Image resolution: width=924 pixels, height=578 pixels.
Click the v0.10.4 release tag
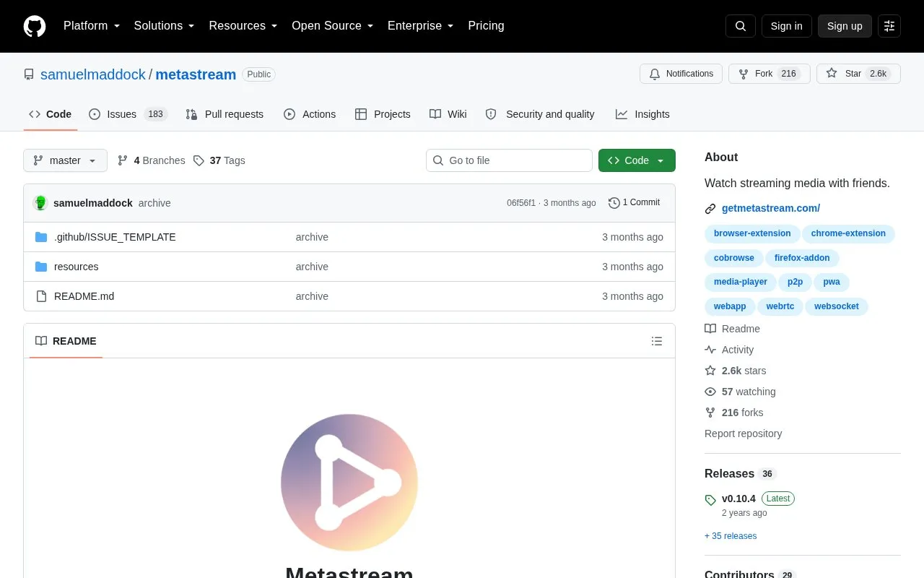(738, 499)
